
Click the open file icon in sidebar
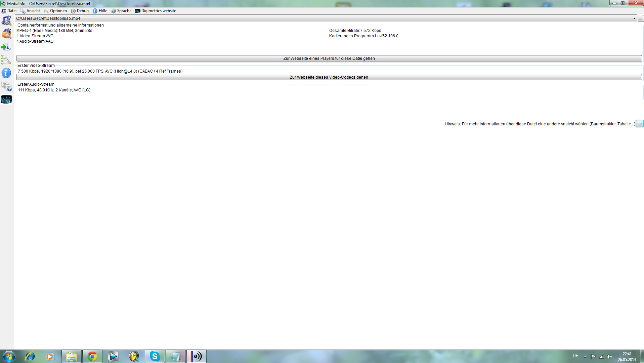(x=6, y=21)
